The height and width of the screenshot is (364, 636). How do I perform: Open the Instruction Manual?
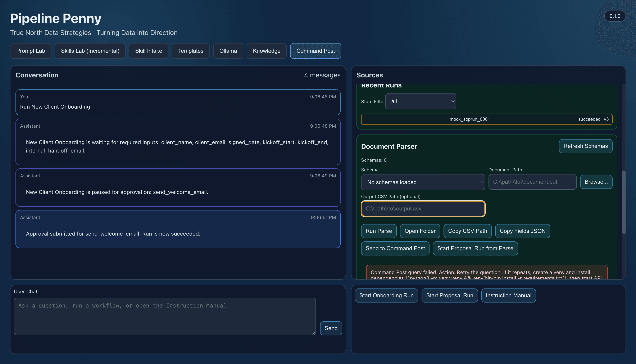pyautogui.click(x=509, y=295)
